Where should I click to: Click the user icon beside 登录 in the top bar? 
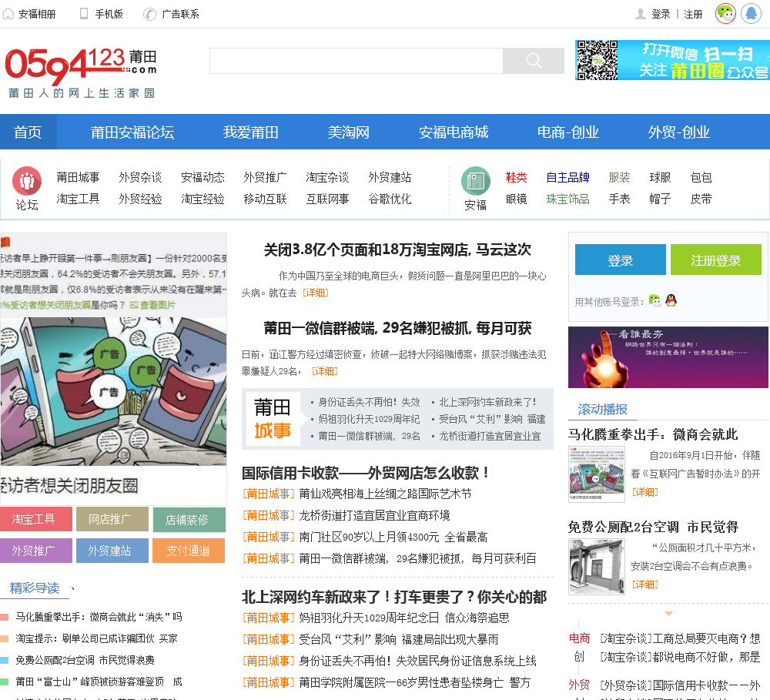(x=641, y=14)
